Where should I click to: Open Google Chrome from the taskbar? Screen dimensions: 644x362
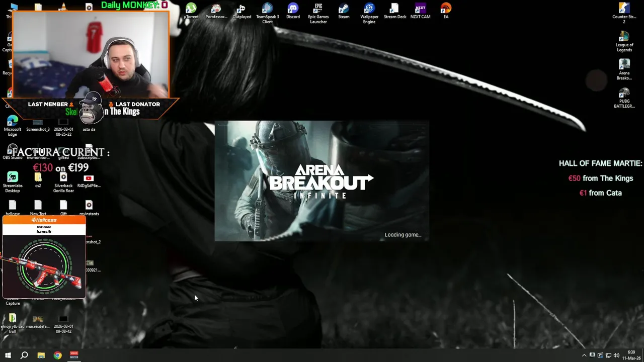(x=58, y=355)
